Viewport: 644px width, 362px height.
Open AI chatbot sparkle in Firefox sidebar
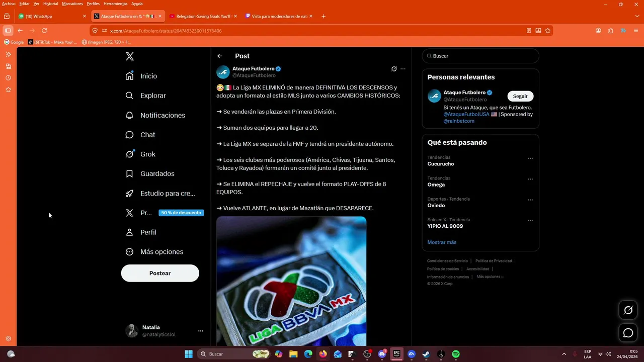coord(8,54)
